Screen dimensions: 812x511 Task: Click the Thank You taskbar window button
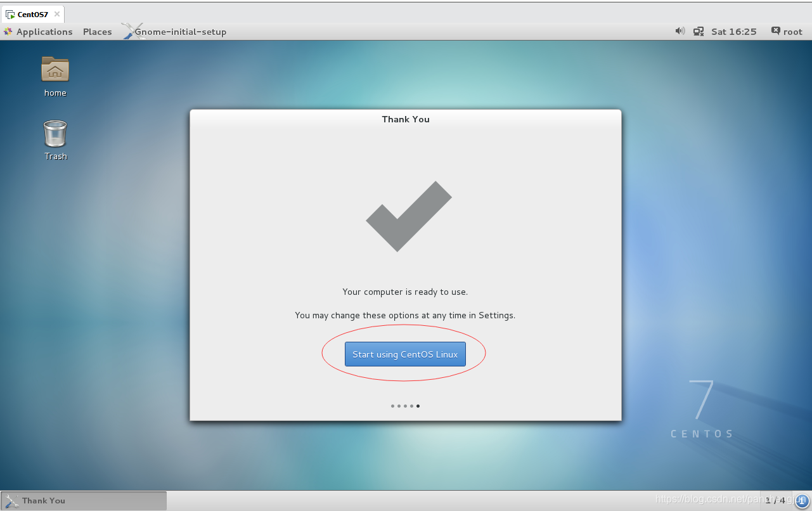click(84, 500)
